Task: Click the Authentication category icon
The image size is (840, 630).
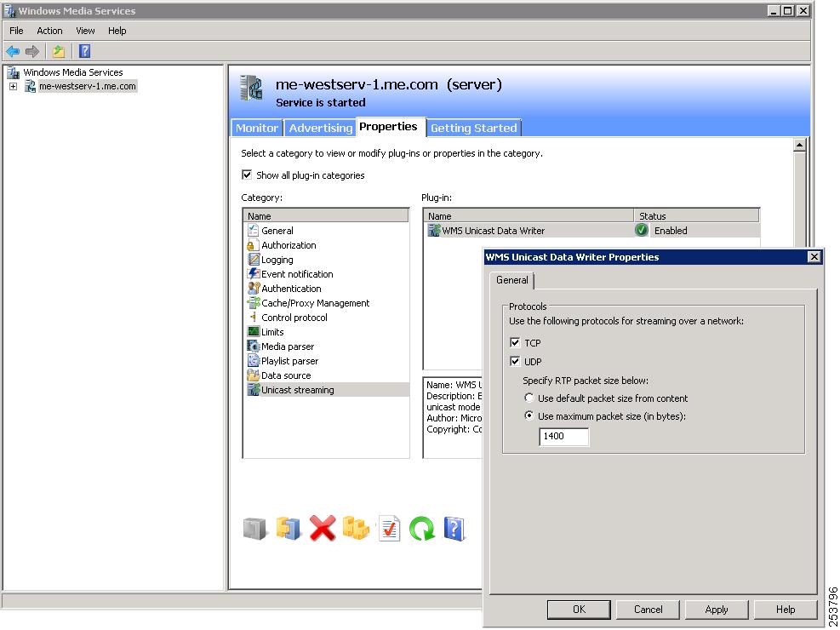Action: click(254, 289)
